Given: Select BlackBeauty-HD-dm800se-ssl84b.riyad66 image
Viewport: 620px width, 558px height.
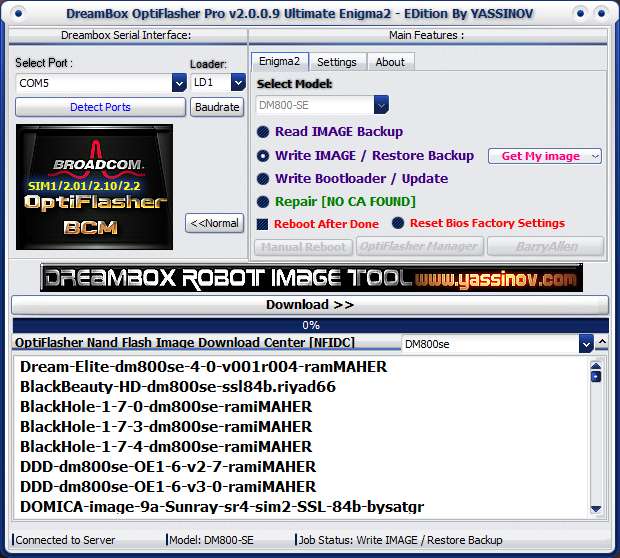Looking at the screenshot, I should [x=178, y=387].
